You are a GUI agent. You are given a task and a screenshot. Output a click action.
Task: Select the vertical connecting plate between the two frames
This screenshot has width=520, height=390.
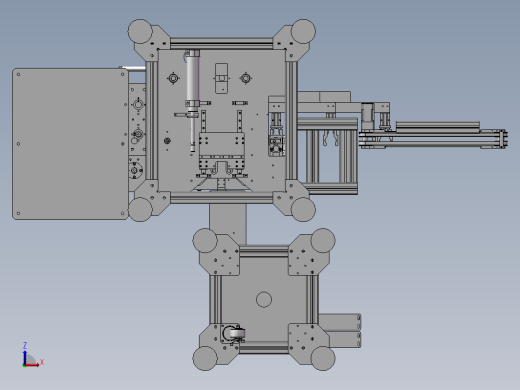click(228, 224)
